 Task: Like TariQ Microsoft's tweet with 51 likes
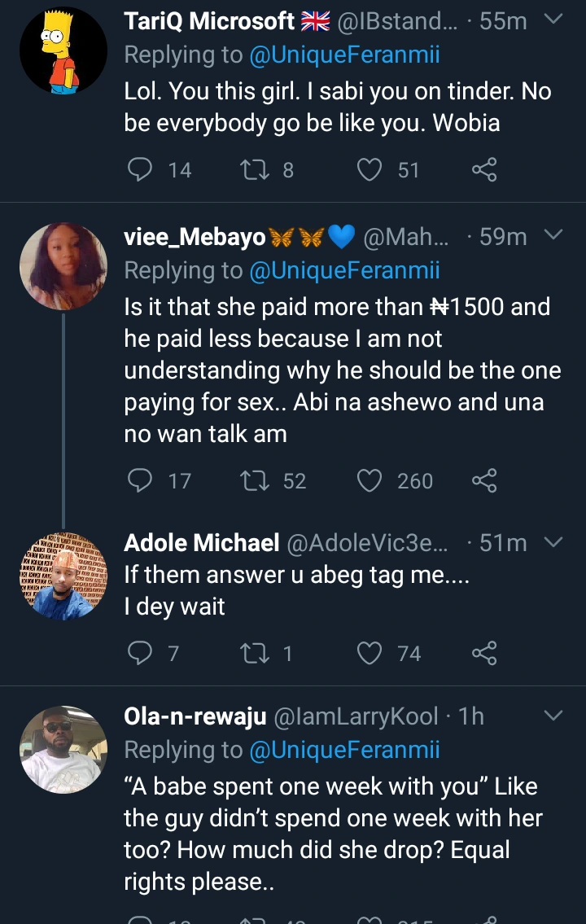[370, 169]
